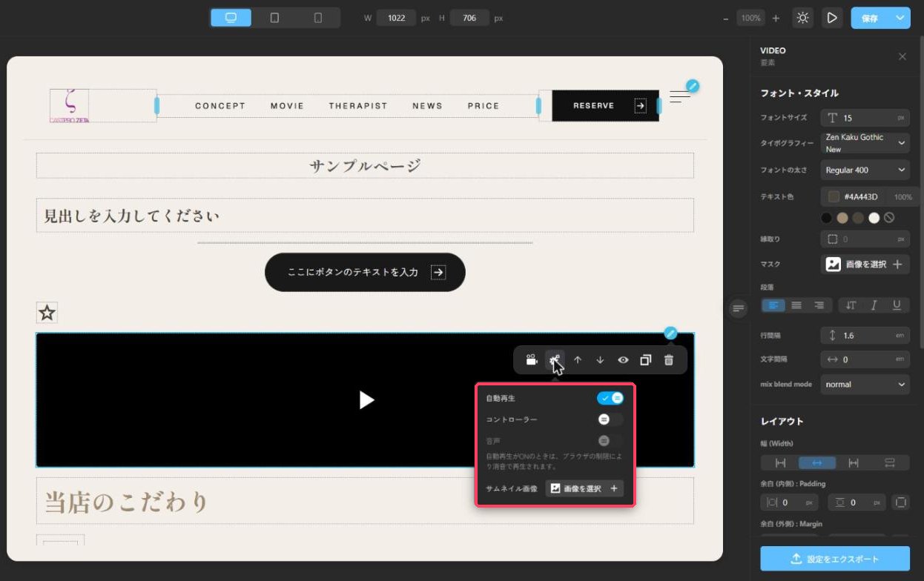
Task: Open video settings icon in element toolbar
Action: point(555,360)
